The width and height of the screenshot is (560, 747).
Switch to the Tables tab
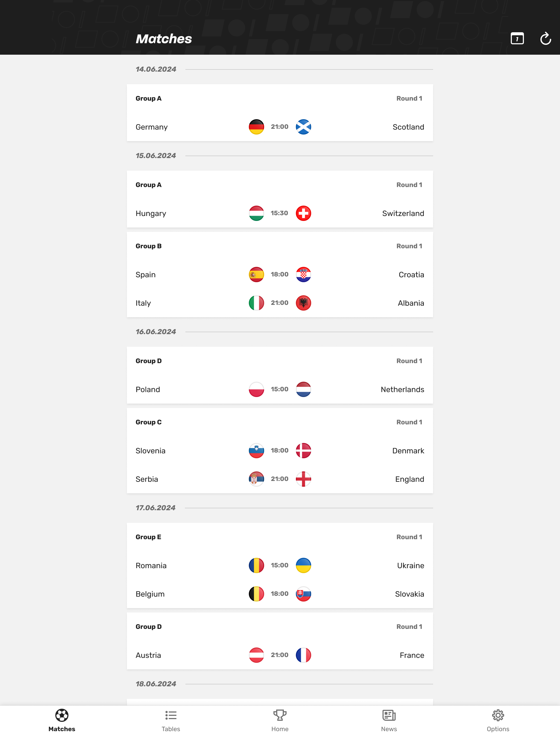(x=171, y=721)
